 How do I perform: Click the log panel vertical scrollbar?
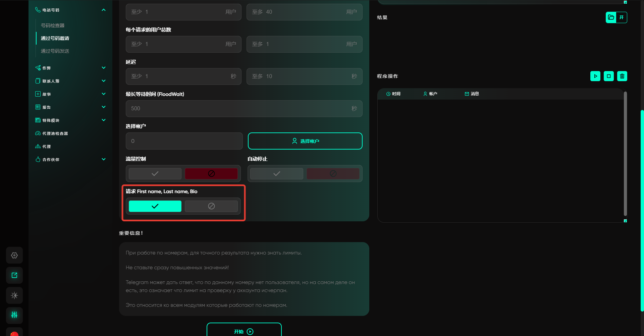click(625, 154)
